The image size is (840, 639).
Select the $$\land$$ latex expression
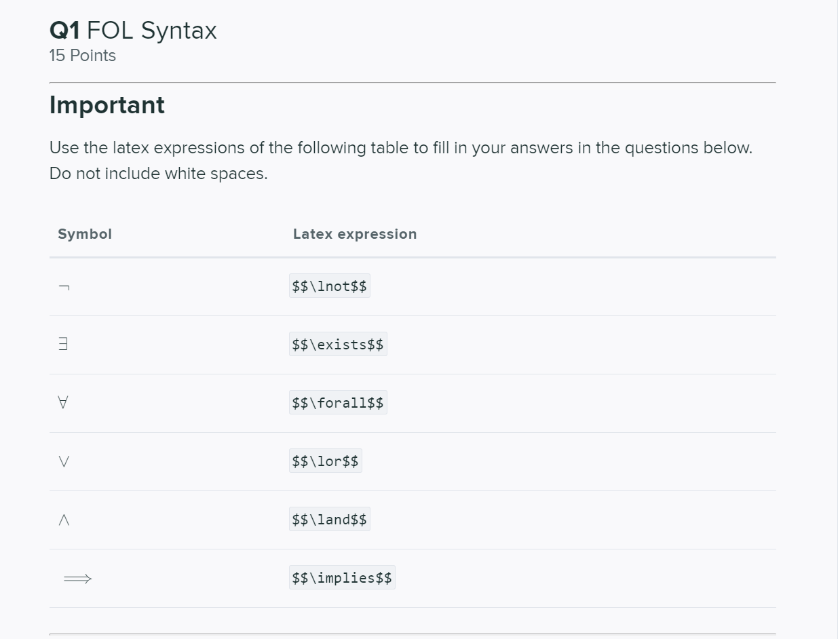tap(329, 519)
